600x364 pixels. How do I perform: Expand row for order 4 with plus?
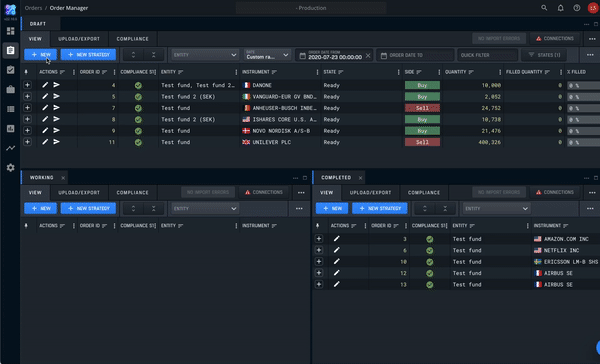27,85
